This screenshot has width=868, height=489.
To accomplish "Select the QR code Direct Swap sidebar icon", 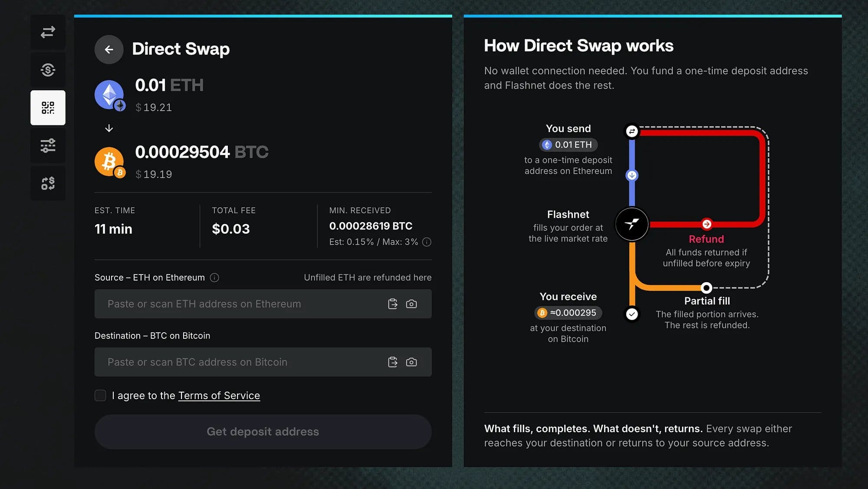I will (48, 108).
